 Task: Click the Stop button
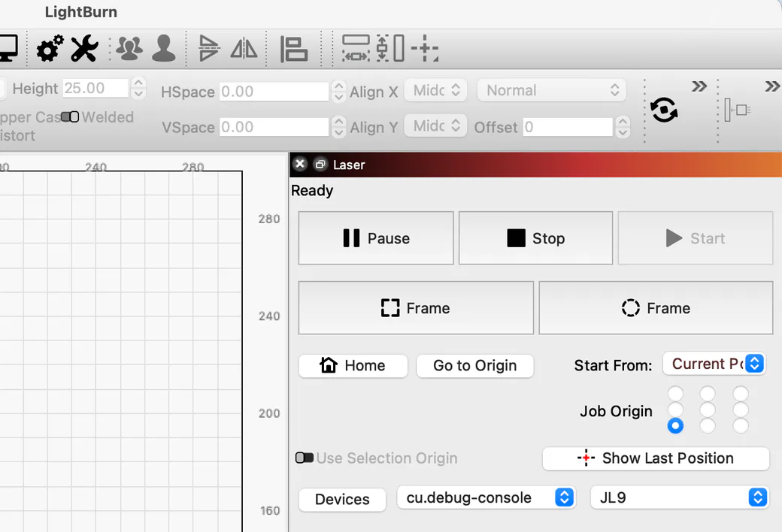pos(535,238)
